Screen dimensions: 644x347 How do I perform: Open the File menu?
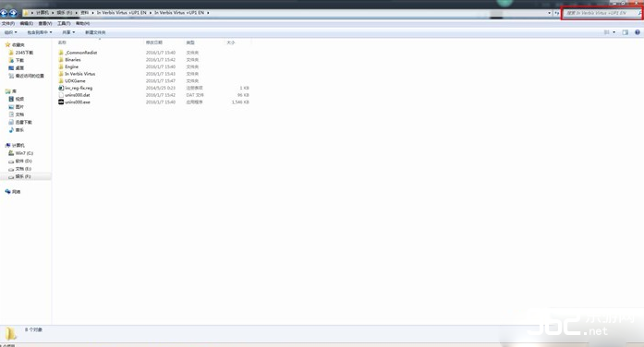point(8,24)
